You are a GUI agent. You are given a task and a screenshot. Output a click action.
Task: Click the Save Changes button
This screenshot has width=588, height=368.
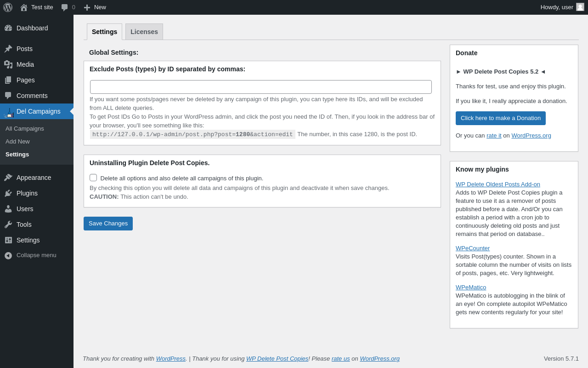[x=108, y=224]
